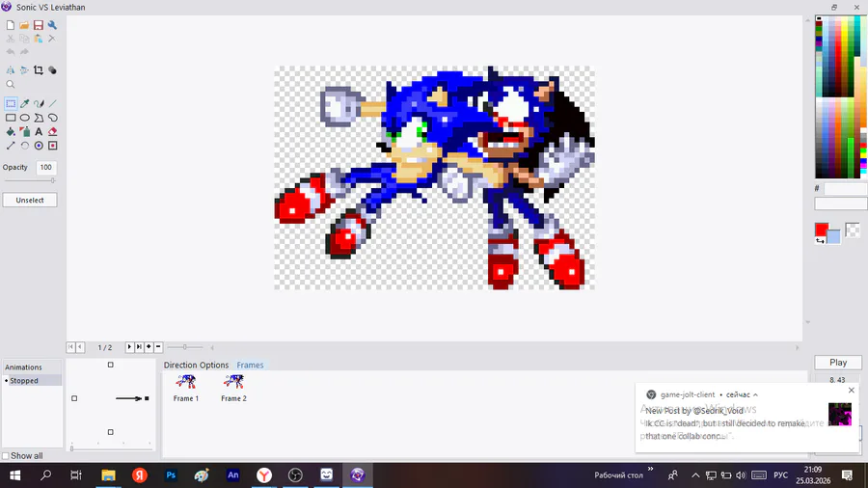The width and height of the screenshot is (868, 488).
Task: Open the Windows Start menu
Action: (x=14, y=474)
